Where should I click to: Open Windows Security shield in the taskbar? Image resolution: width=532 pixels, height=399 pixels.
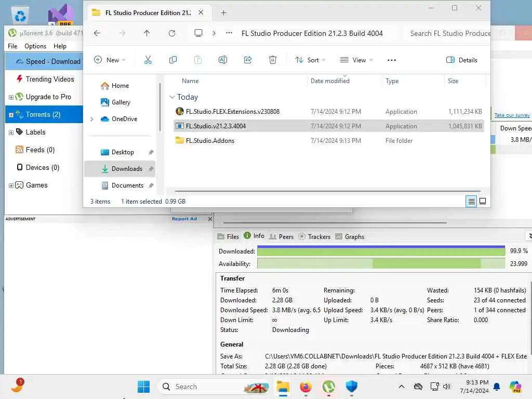click(352, 387)
